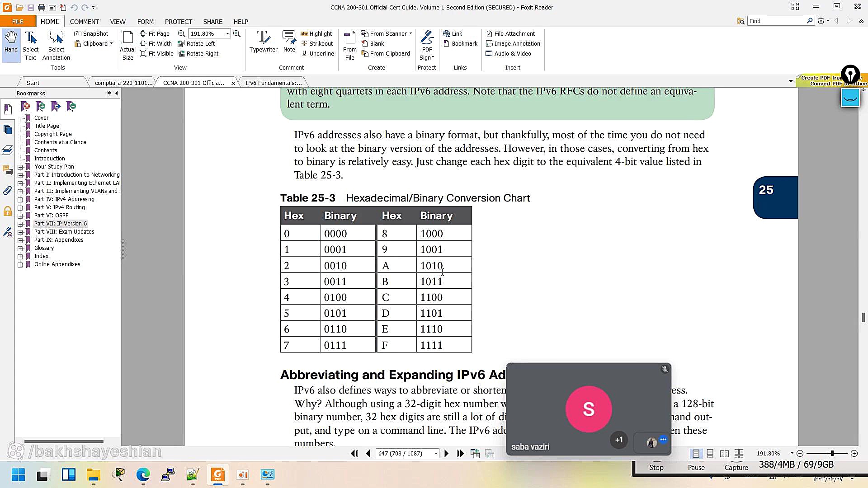Insert a Link
Screen dimensions: 868x488
pyautogui.click(x=453, y=33)
